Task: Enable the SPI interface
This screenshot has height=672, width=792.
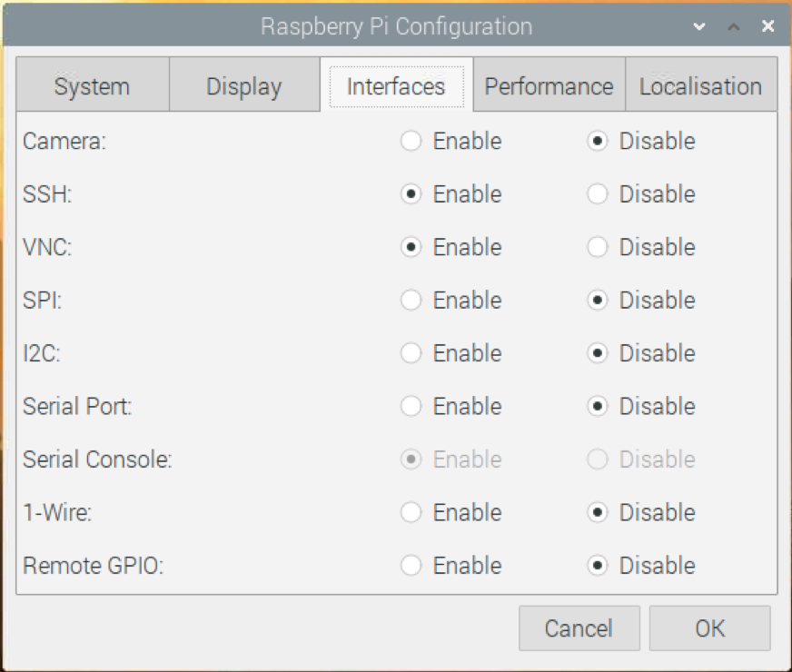Action: (410, 300)
